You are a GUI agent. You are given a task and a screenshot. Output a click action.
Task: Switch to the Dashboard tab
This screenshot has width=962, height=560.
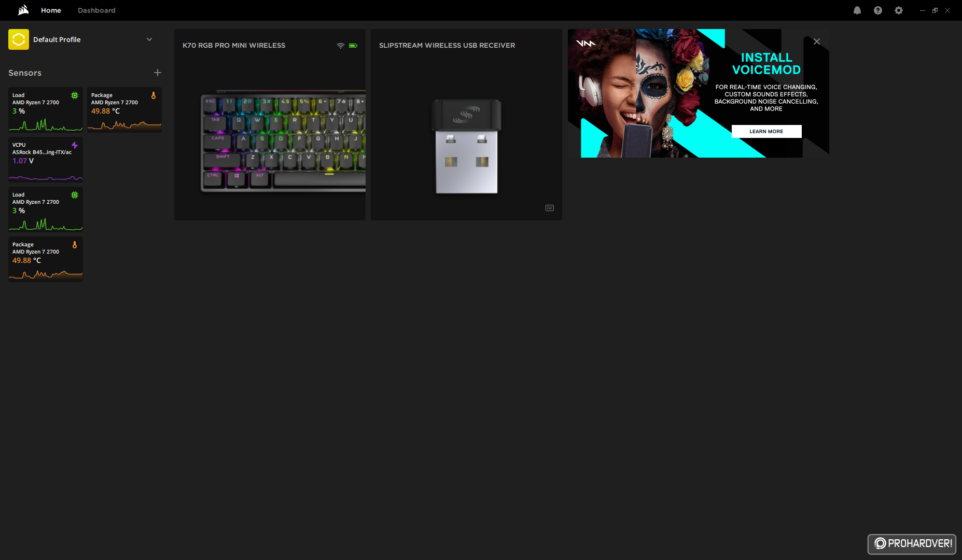click(96, 10)
